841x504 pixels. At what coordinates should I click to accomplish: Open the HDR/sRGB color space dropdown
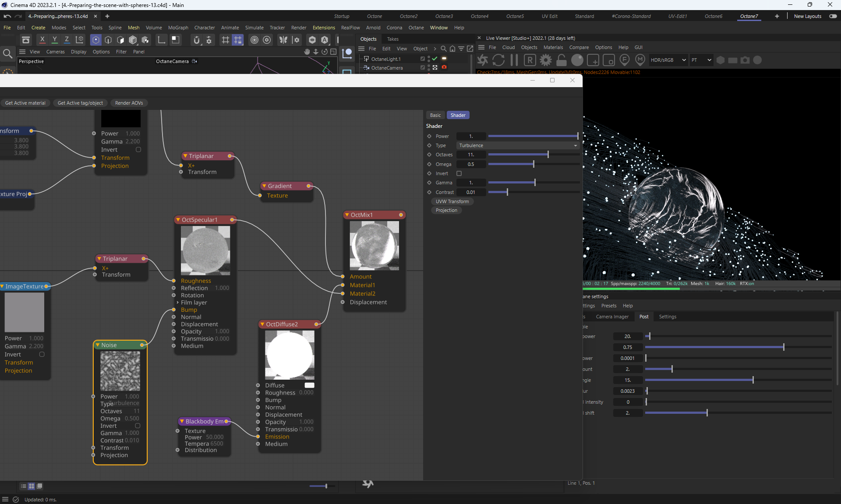(x=668, y=60)
